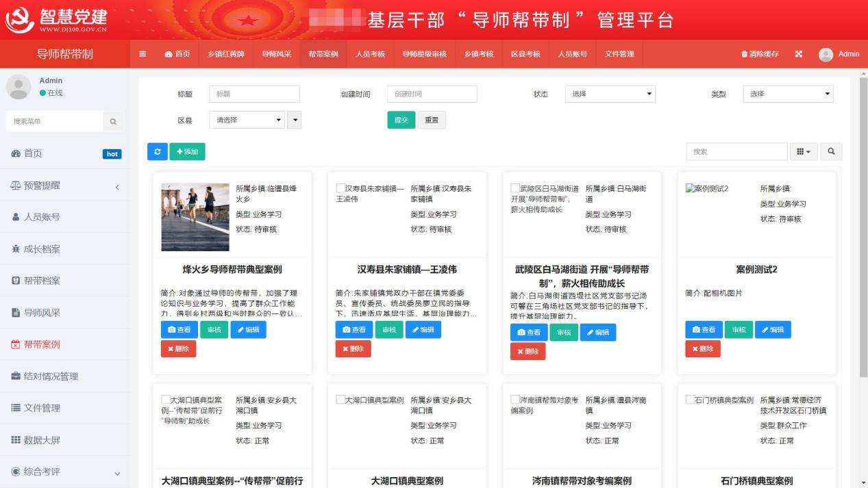This screenshot has height=488, width=868.
Task: Click the green 提交 button
Action: click(401, 120)
